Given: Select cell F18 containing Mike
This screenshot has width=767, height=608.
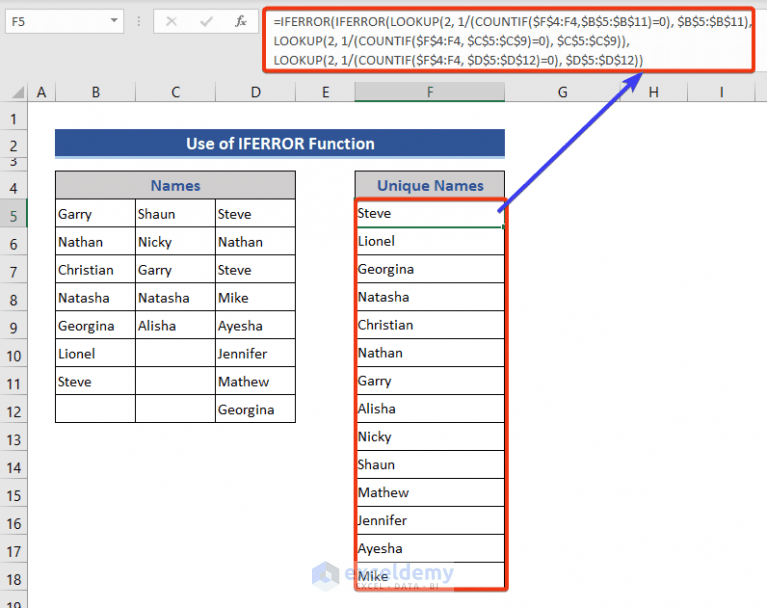Looking at the screenshot, I should click(x=429, y=576).
